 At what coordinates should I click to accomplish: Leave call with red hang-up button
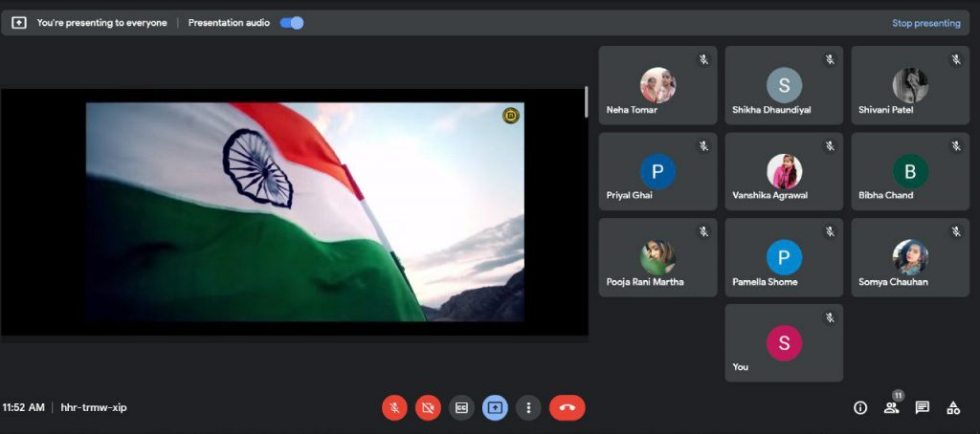click(567, 408)
